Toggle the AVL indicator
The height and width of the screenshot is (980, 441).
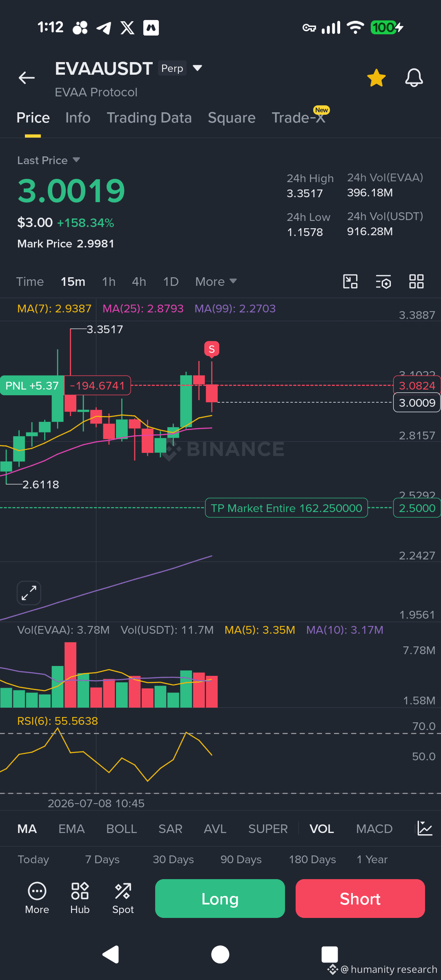tap(215, 829)
